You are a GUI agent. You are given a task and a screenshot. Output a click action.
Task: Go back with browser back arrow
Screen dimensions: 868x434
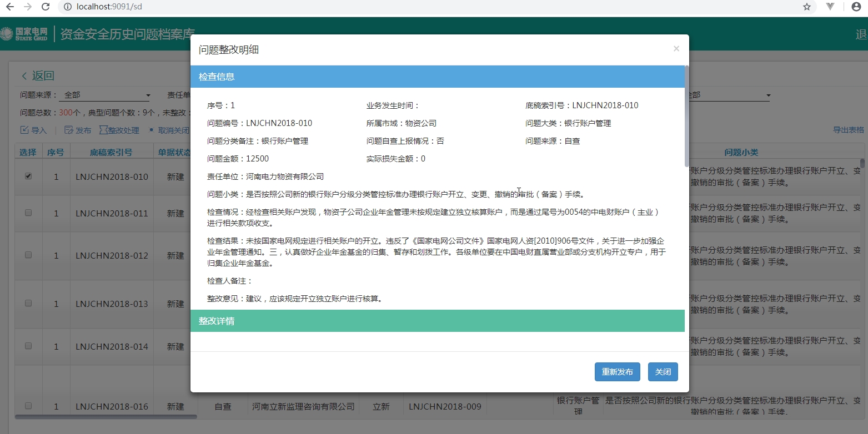pos(9,7)
